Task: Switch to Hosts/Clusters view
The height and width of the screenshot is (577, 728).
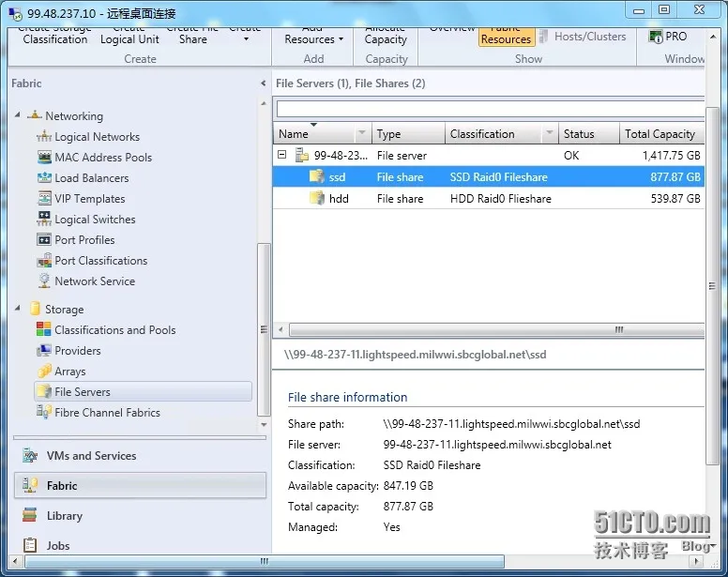Action: [x=583, y=37]
